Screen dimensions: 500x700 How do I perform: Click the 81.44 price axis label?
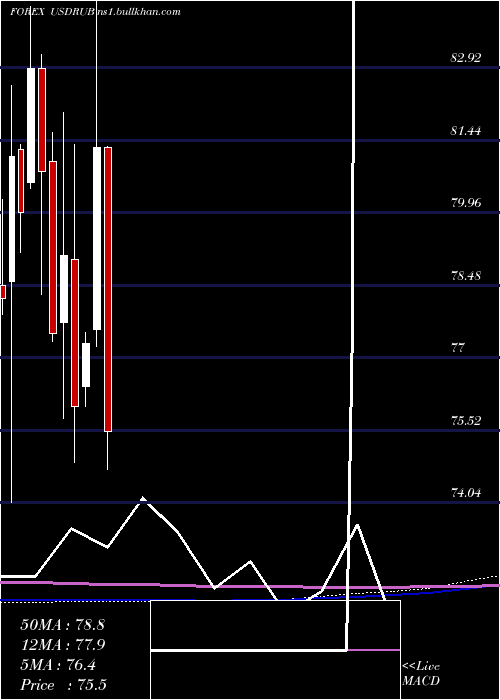pos(466,131)
